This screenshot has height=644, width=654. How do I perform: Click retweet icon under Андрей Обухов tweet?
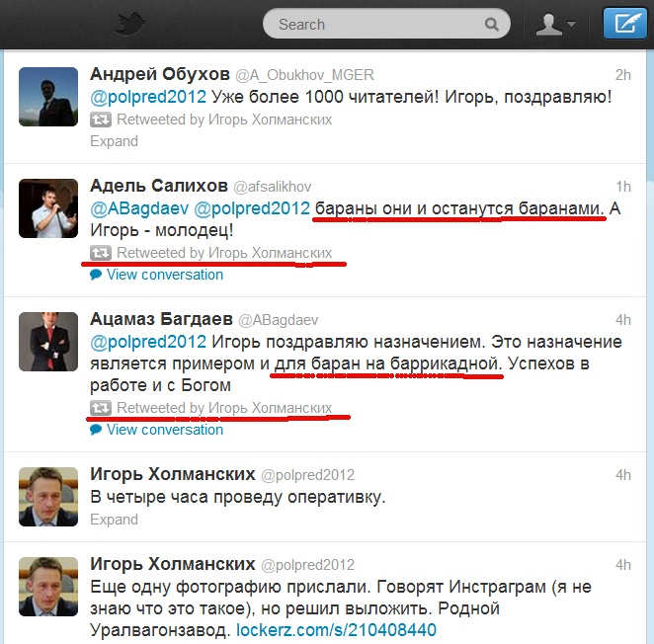[x=101, y=120]
